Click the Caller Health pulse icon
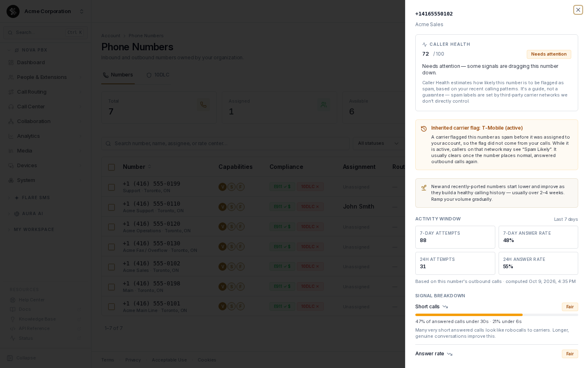Image resolution: width=588 pixels, height=368 pixels. 425,45
